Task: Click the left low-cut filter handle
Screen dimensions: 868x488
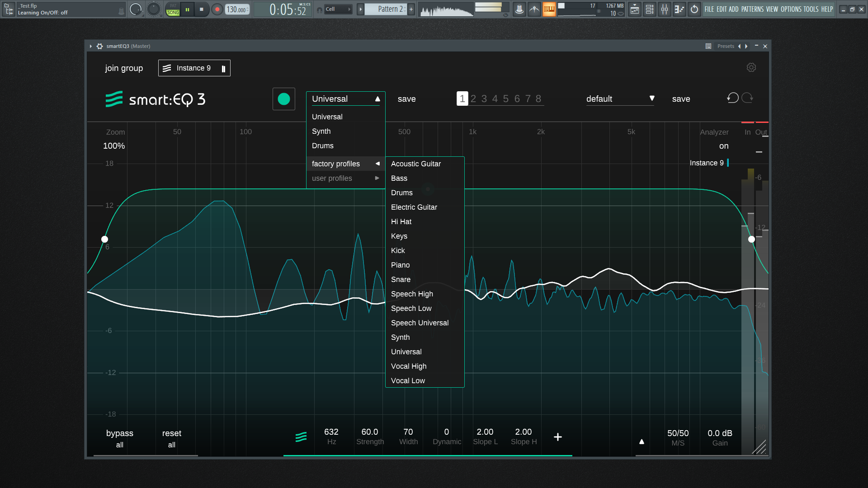Action: point(104,239)
